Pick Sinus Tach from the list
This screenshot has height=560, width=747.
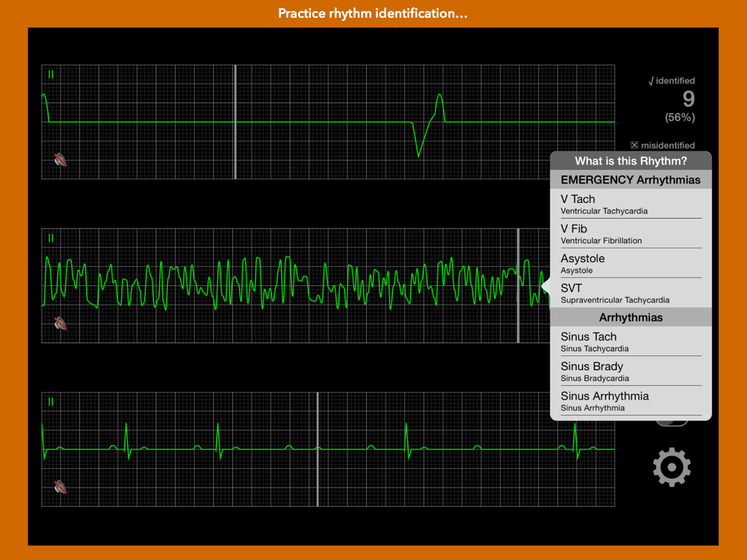coord(630,341)
